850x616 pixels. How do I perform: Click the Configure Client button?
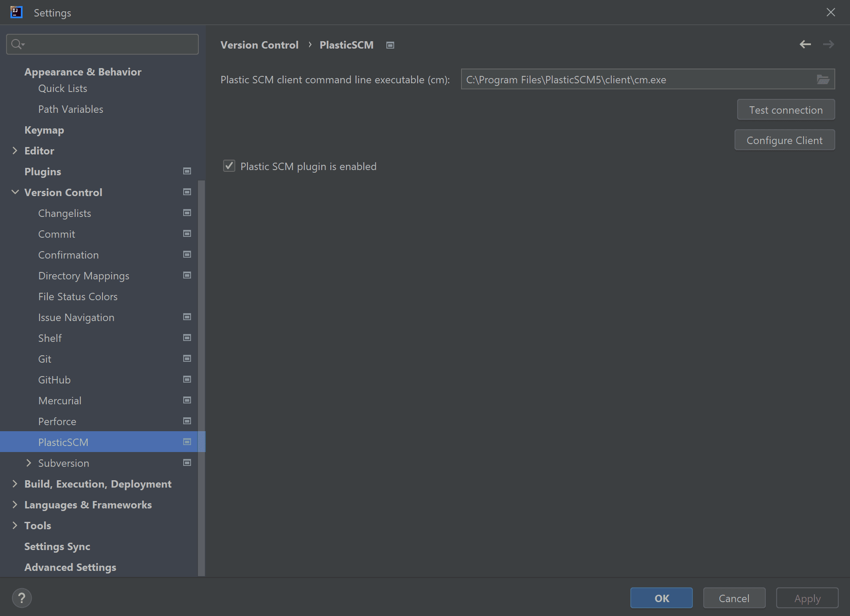(x=784, y=140)
